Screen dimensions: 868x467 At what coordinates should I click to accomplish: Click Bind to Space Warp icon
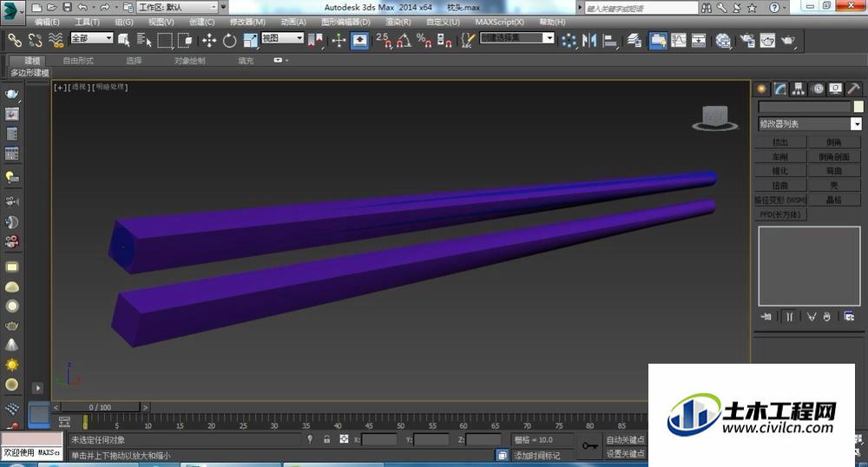click(x=56, y=40)
